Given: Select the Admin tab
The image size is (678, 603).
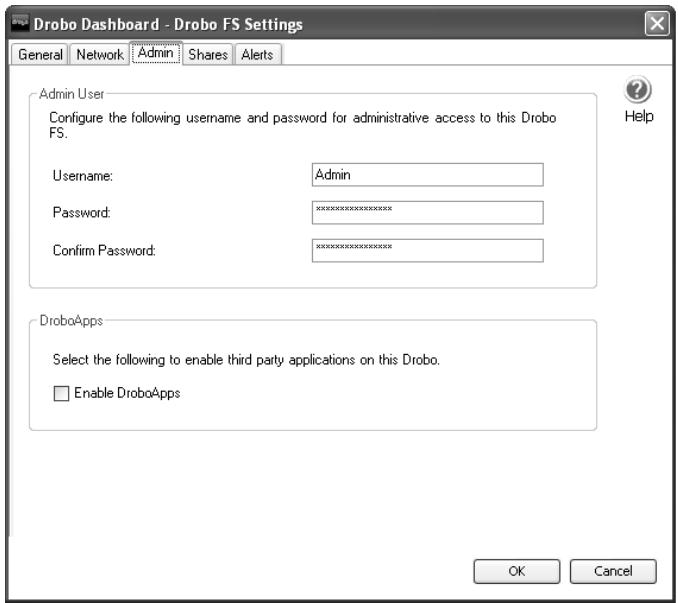Looking at the screenshot, I should [x=156, y=53].
